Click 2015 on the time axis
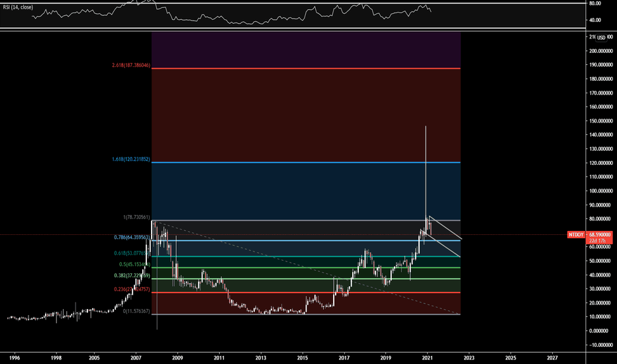This screenshot has height=364, width=617. 302,357
